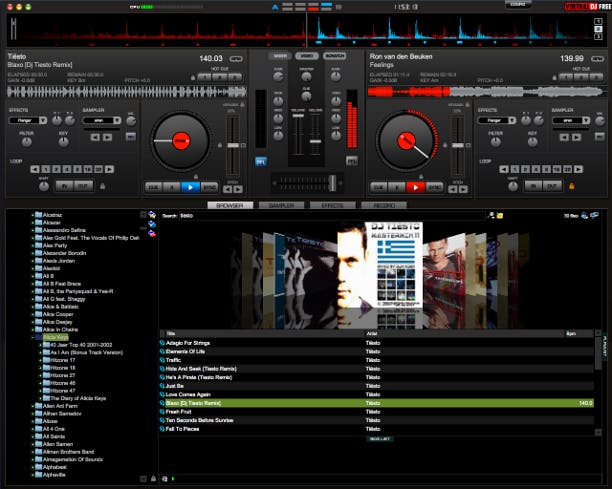The width and height of the screenshot is (612, 489).
Task: Expand the Alice In Chains folder
Action: 33,329
